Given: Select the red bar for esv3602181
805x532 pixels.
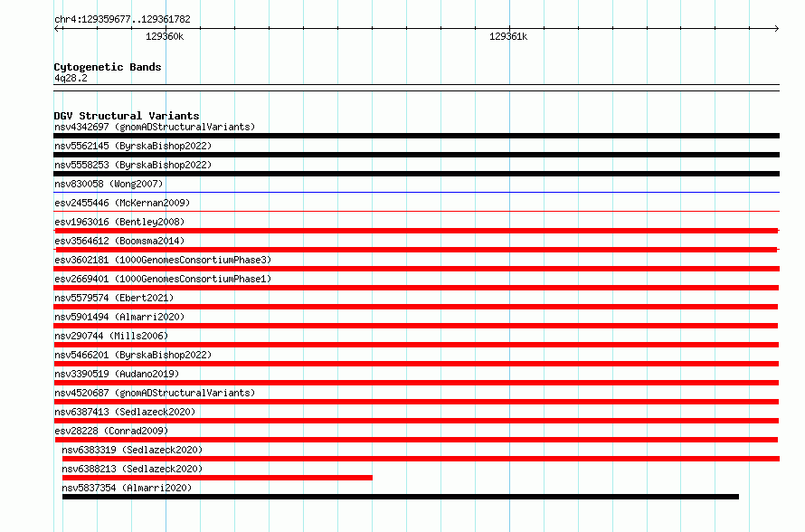Looking at the screenshot, I should pos(416,269).
